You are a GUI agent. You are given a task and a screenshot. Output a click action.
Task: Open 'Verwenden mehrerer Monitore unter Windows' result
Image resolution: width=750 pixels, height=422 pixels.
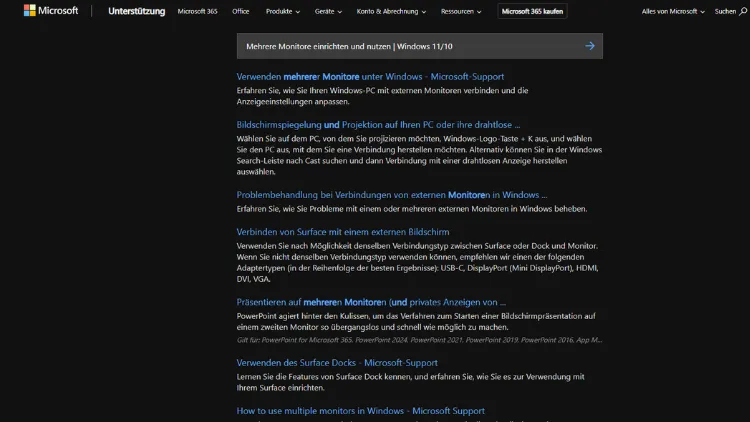tap(370, 77)
